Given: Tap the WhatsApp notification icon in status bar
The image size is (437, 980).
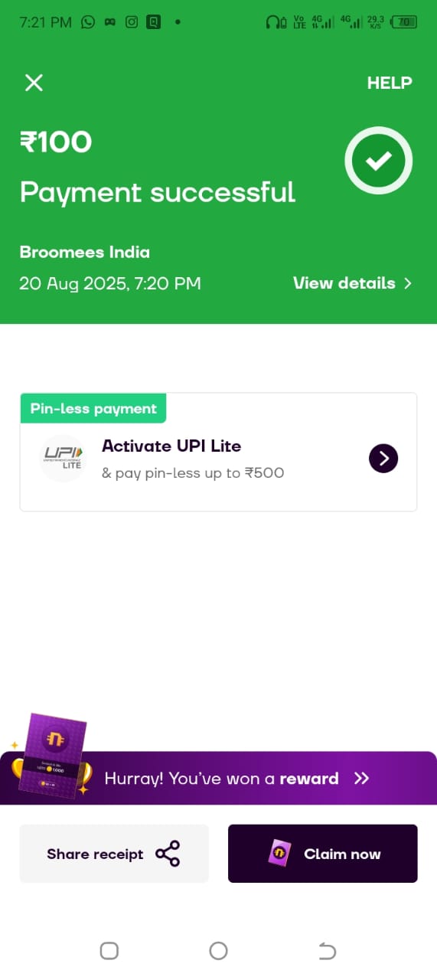Looking at the screenshot, I should (88, 22).
